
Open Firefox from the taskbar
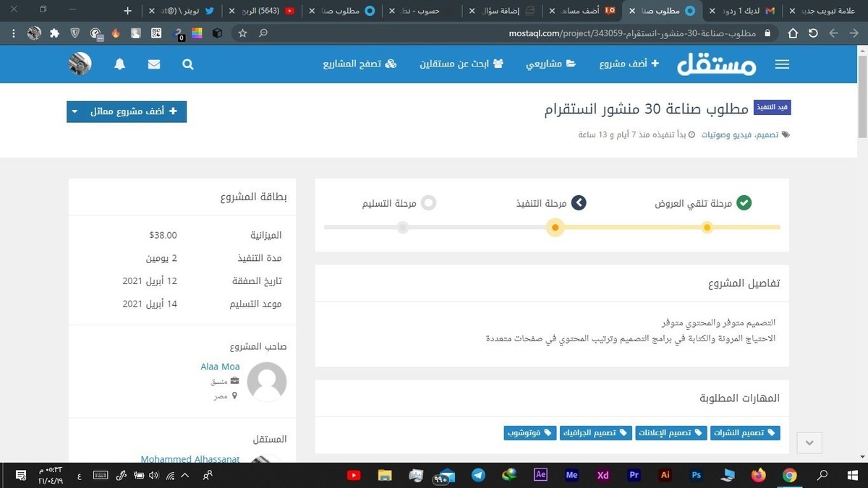tap(758, 475)
